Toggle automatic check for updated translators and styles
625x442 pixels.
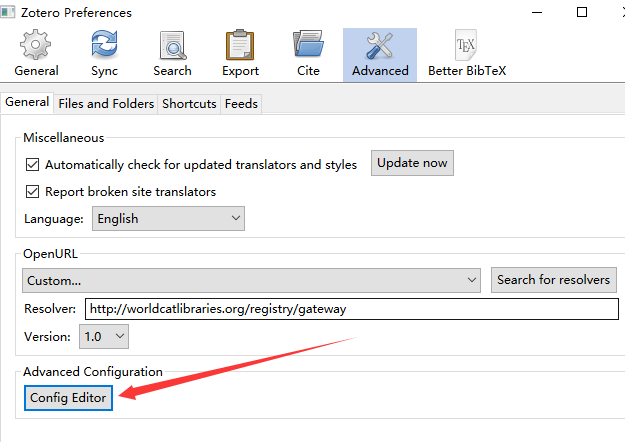[32, 165]
